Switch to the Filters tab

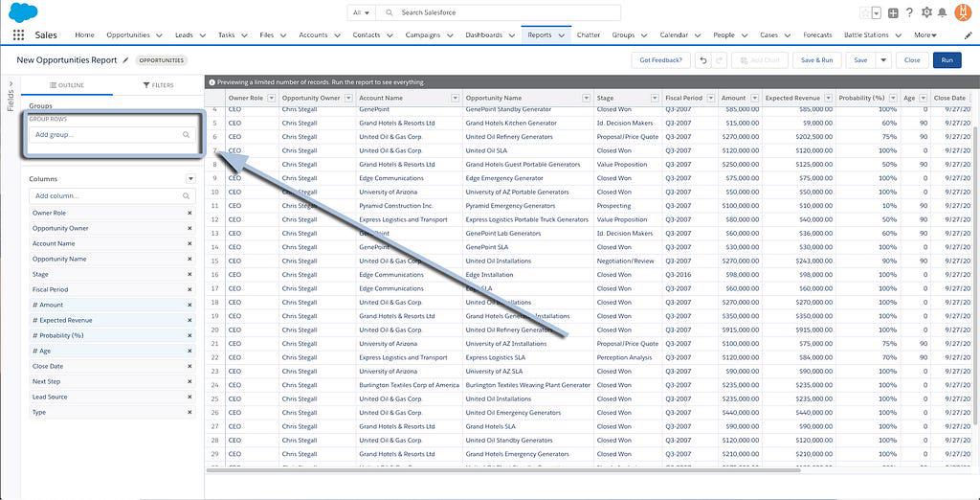(x=159, y=85)
